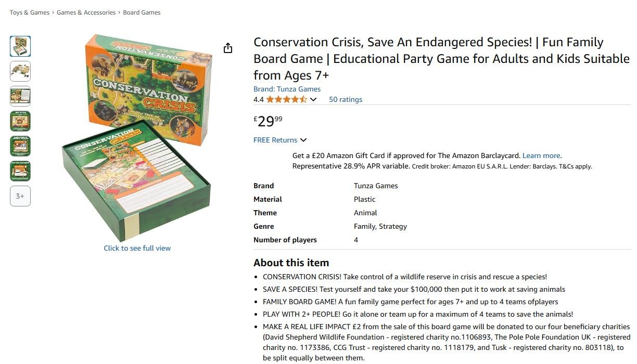Viewport: 637px width, 364px height.
Task: Click to see full view link
Action: (137, 248)
